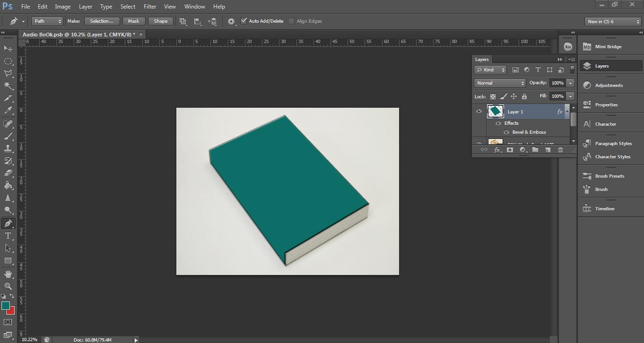Collapse Layer 1 effects list

pos(567,111)
